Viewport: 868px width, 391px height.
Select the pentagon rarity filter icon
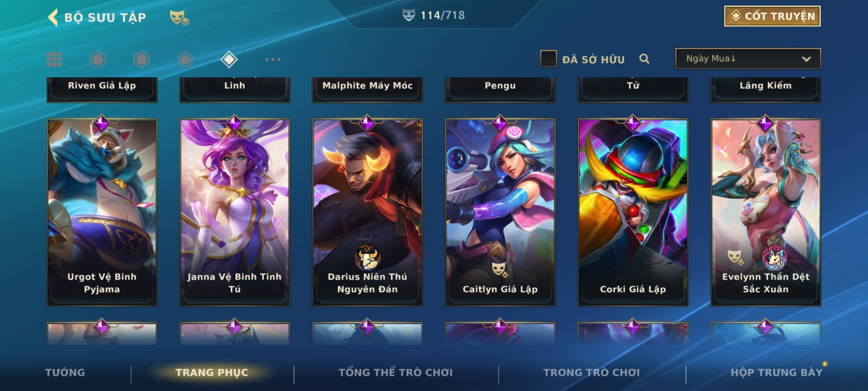coord(185,59)
